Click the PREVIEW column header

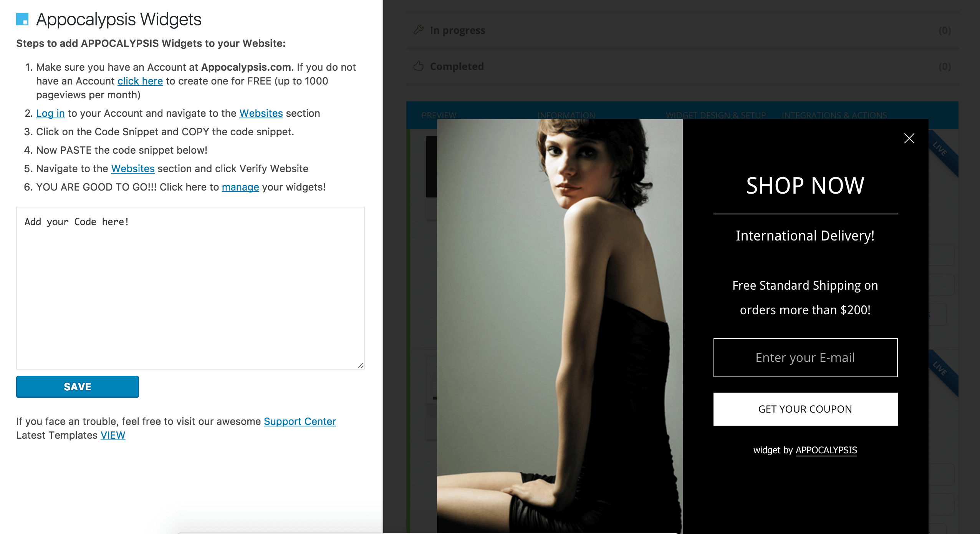coord(439,115)
